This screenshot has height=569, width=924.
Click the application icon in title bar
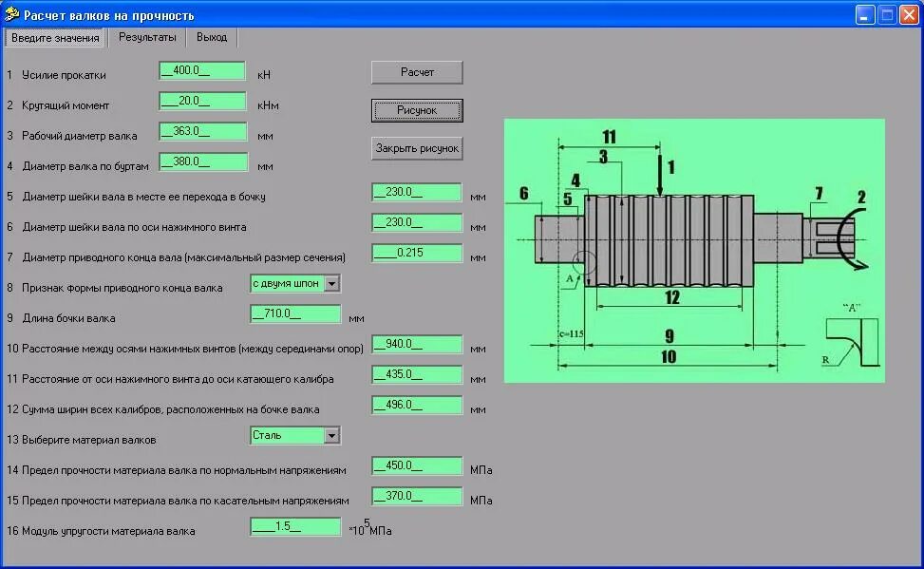coord(11,13)
